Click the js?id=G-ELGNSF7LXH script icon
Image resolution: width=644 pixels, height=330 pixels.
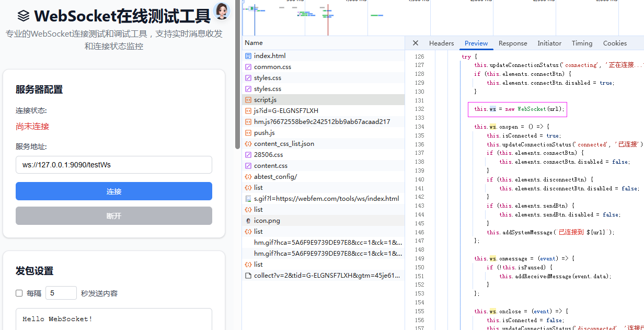(x=248, y=111)
